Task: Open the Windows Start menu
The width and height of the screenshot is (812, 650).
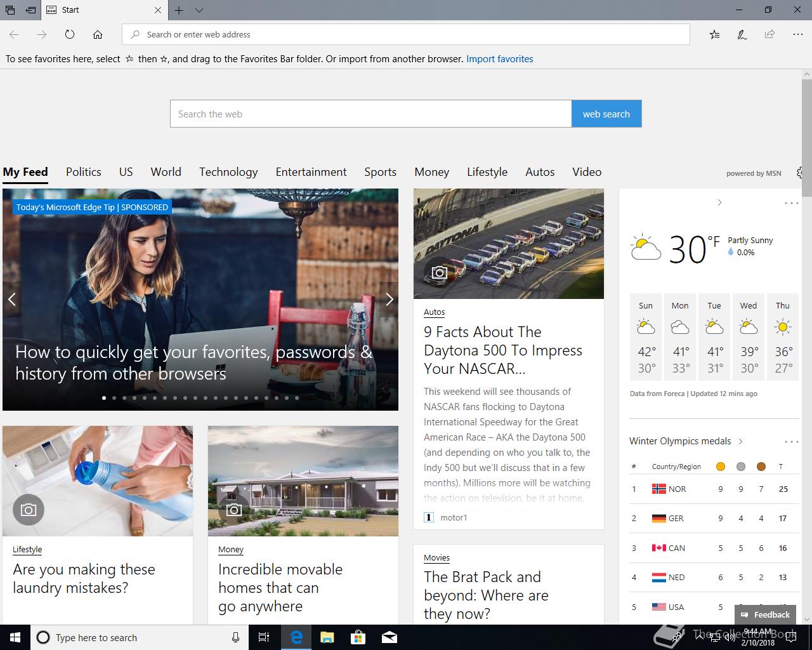Action: tap(15, 637)
